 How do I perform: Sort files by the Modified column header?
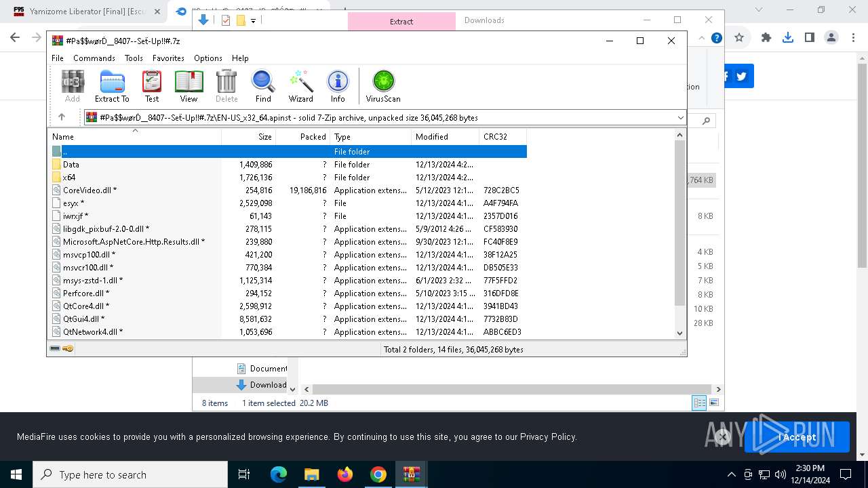point(445,137)
